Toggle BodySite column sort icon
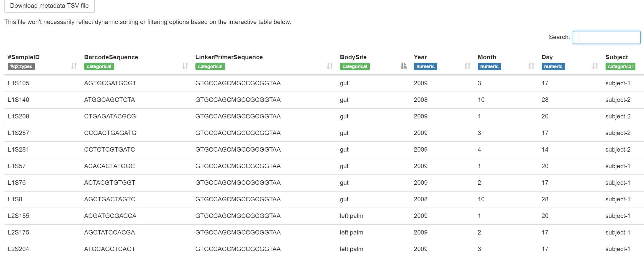This screenshot has height=257, width=644. (x=403, y=66)
